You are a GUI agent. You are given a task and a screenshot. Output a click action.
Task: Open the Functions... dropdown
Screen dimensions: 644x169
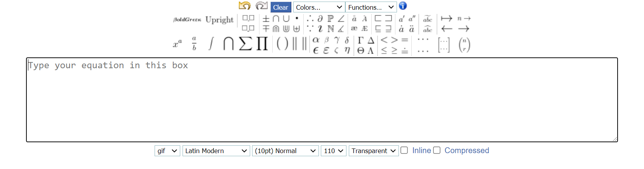point(371,7)
